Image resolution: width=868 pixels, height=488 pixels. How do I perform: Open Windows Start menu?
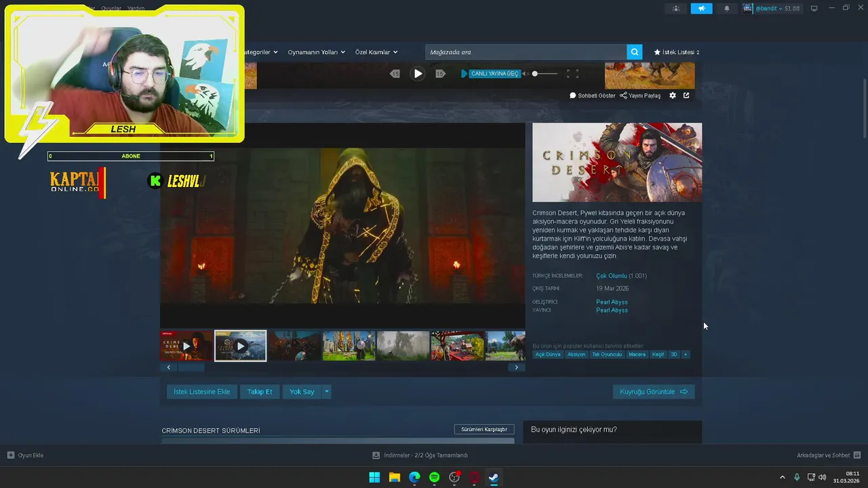[374, 477]
